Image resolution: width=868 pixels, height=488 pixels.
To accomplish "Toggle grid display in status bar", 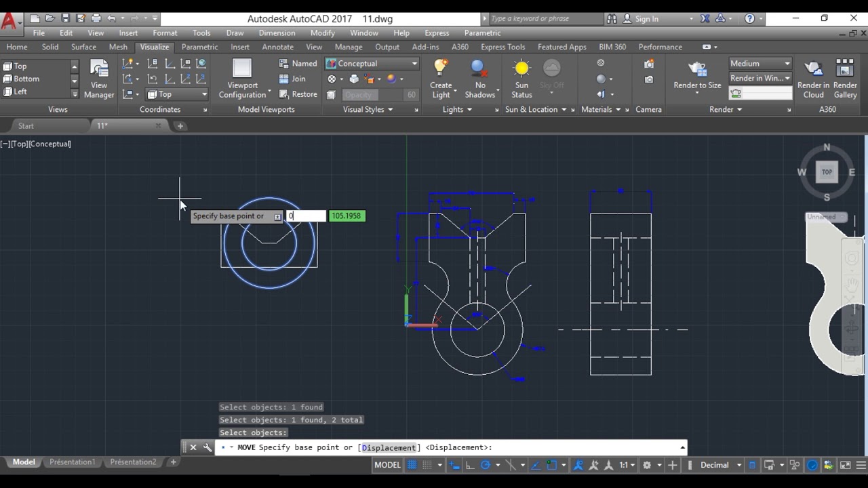I will pos(412,465).
